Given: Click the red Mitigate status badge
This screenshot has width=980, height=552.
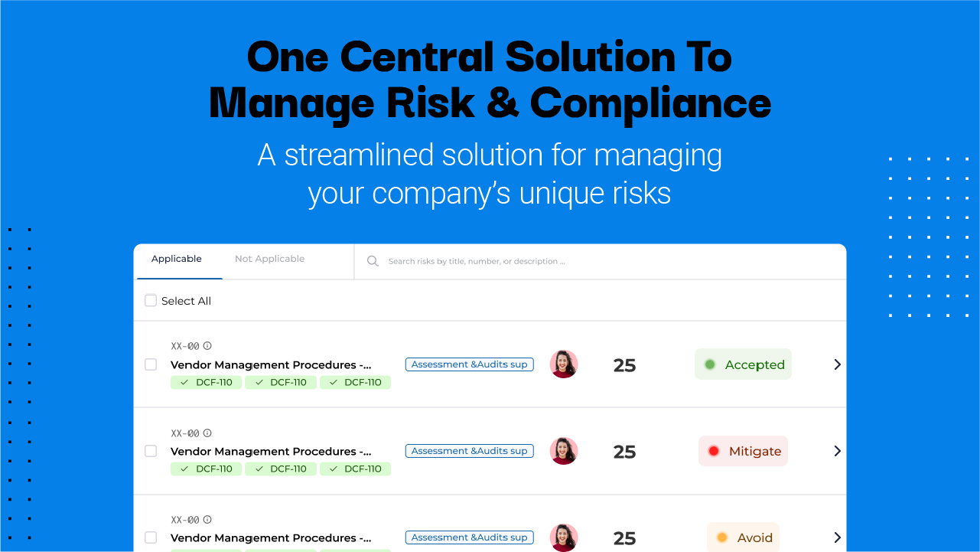Looking at the screenshot, I should [x=743, y=451].
